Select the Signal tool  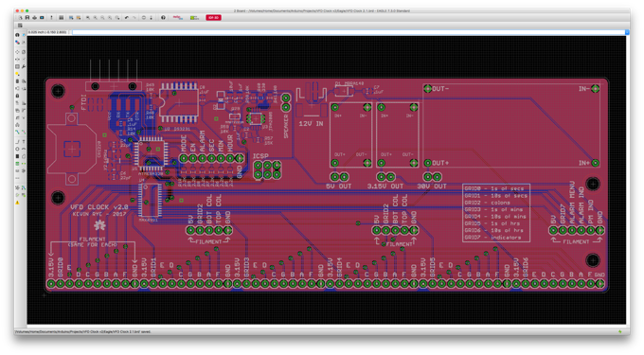pyautogui.click(x=24, y=164)
